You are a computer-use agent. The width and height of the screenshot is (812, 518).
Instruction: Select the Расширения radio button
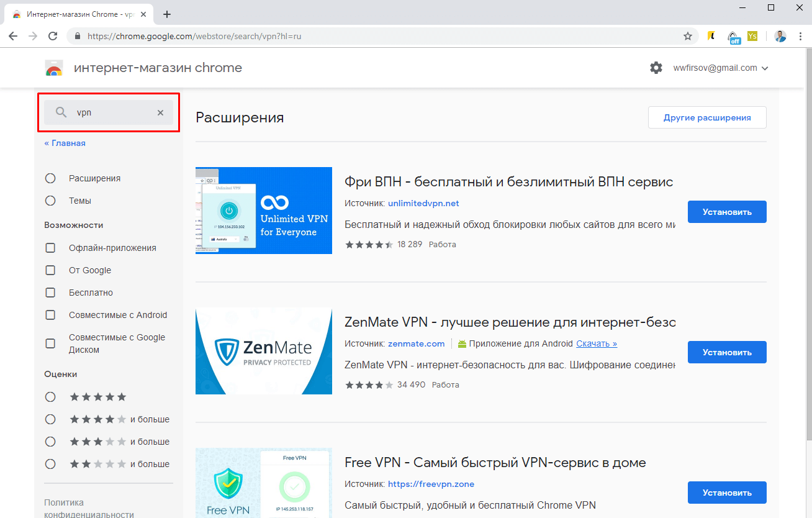(x=51, y=178)
